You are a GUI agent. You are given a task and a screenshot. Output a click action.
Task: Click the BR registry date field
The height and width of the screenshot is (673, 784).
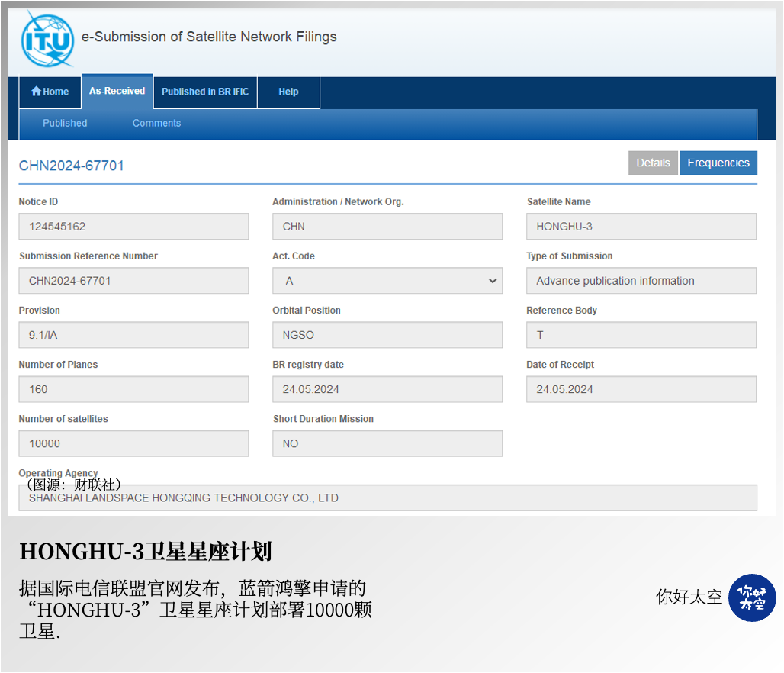tap(387, 389)
